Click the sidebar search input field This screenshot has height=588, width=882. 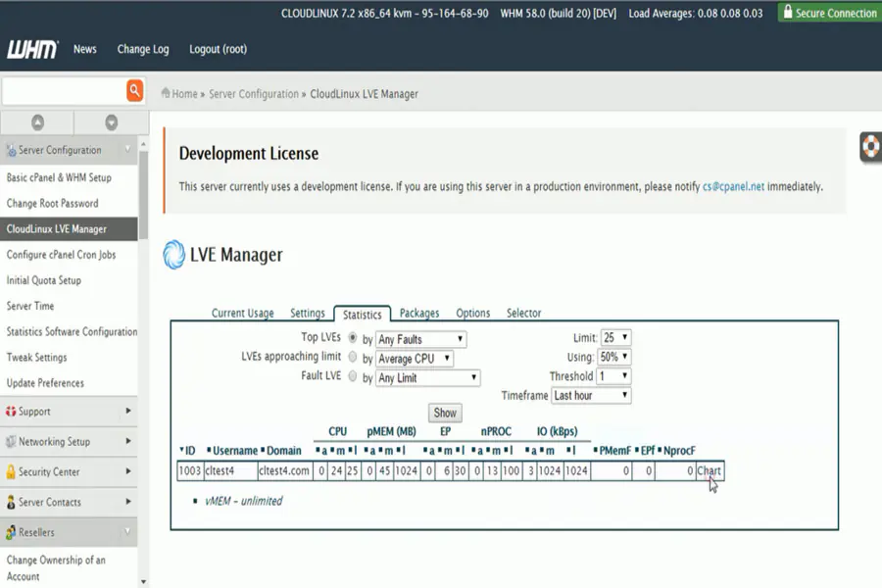63,92
